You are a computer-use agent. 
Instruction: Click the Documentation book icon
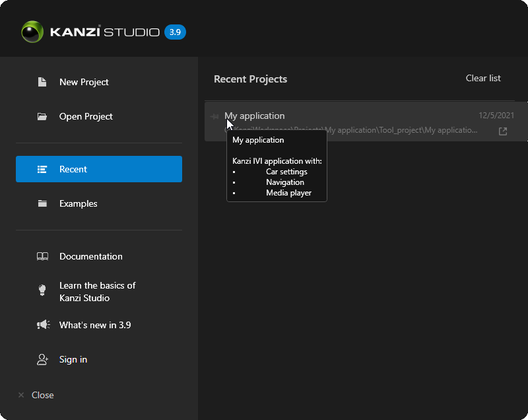[x=42, y=256]
